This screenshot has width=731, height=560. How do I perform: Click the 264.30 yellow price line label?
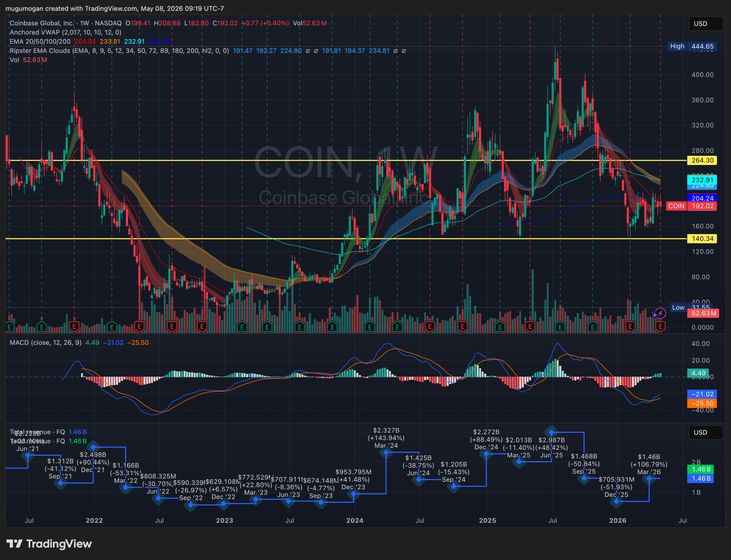click(x=702, y=160)
